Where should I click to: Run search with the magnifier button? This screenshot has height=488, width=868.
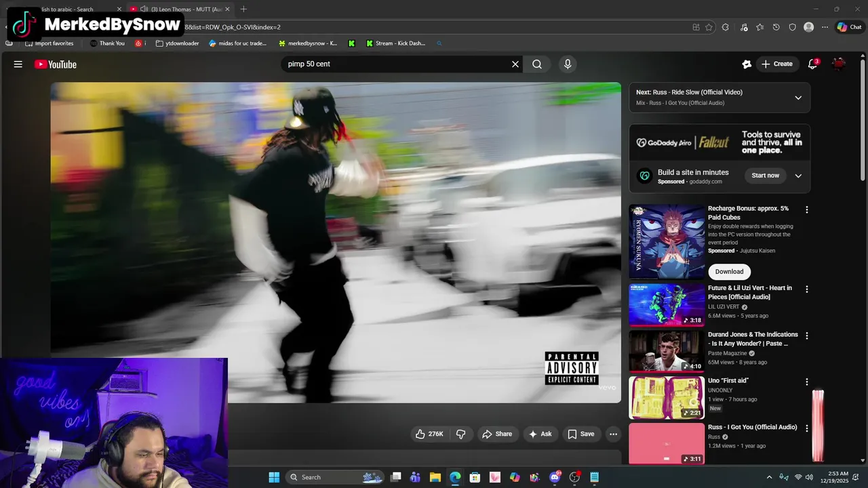tap(537, 64)
